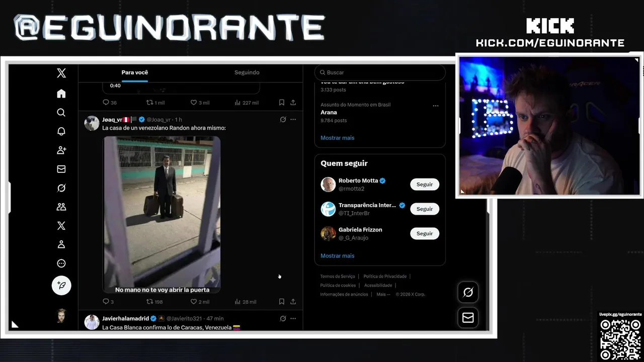Bookmark the top video post
This screenshot has height=362, width=644.
pos(282,103)
